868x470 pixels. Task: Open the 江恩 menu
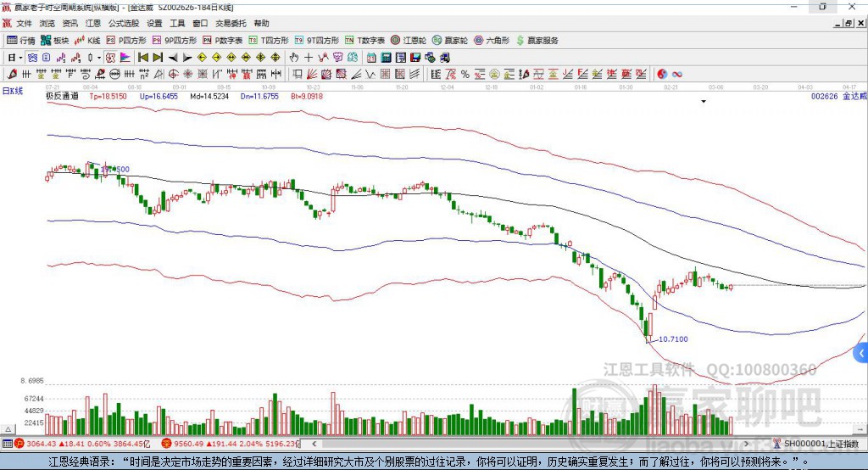pos(93,23)
